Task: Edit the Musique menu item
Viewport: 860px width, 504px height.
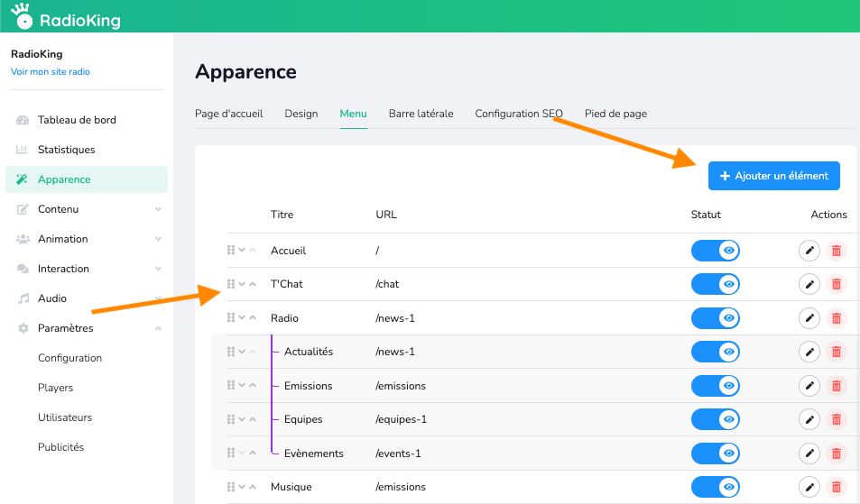Action: (x=809, y=487)
